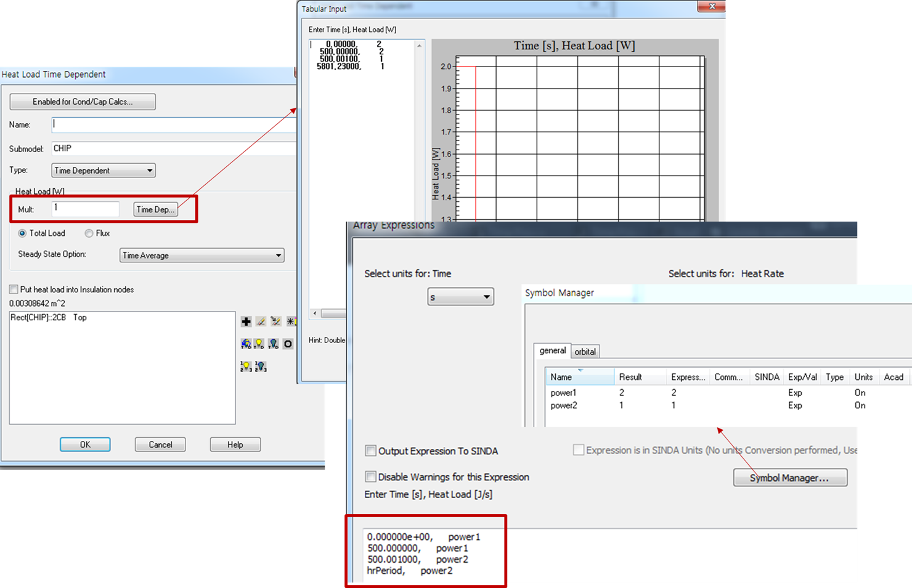Click the yellow T/D light bulb icon
The image size is (912, 588).
(259, 344)
